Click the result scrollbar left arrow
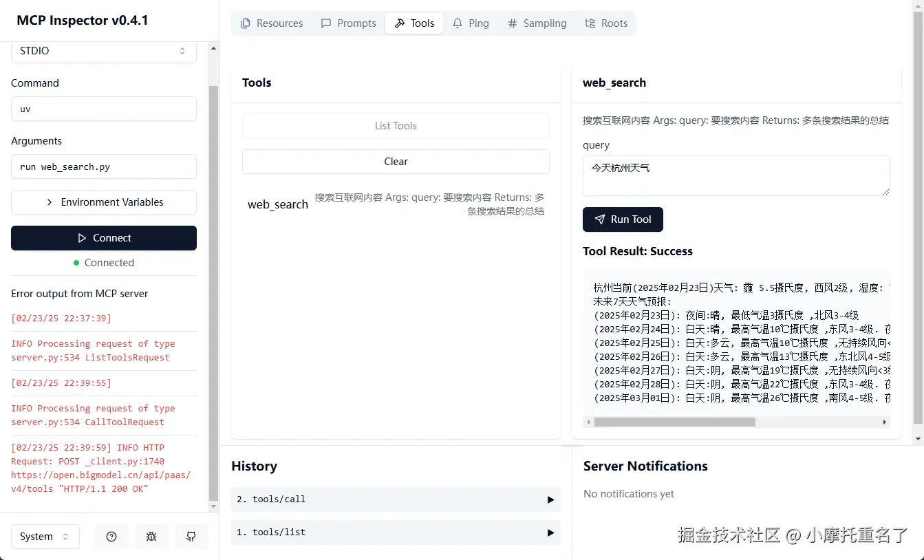Image resolution: width=924 pixels, height=560 pixels. click(588, 422)
